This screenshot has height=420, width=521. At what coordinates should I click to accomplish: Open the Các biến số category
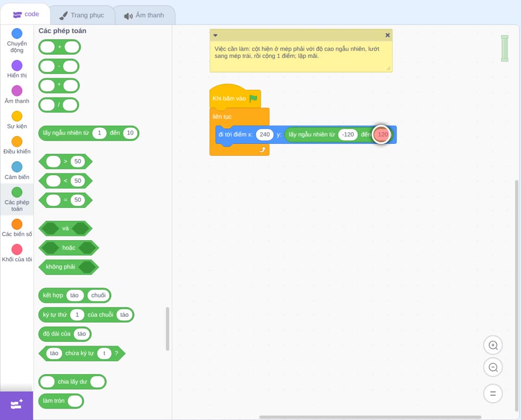17,228
